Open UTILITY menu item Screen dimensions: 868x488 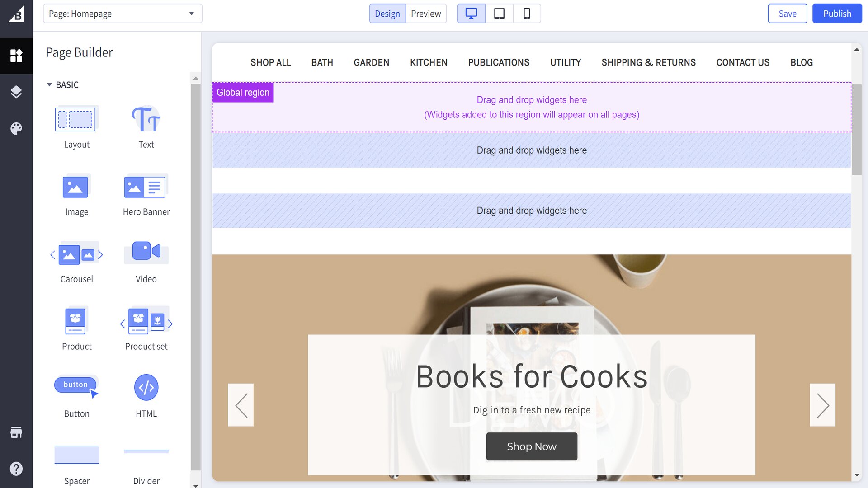pos(565,62)
